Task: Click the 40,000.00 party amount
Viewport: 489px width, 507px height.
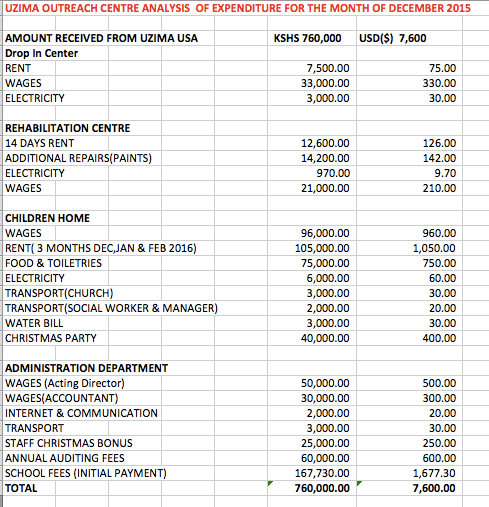Action: pyautogui.click(x=325, y=338)
